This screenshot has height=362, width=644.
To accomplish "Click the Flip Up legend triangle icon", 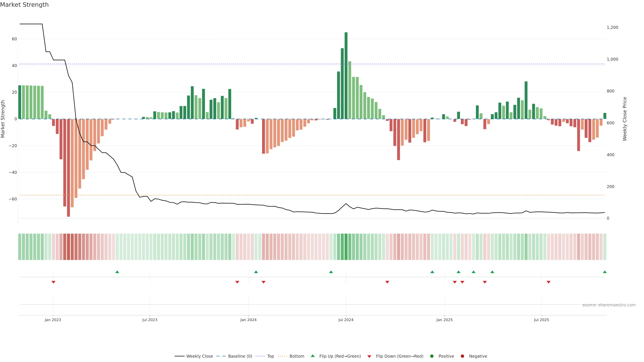I will pyautogui.click(x=312, y=356).
